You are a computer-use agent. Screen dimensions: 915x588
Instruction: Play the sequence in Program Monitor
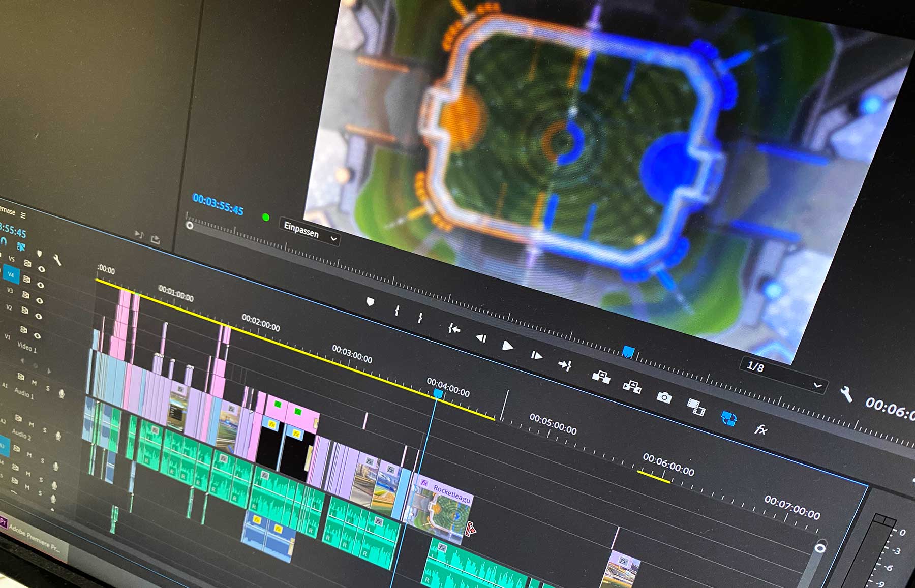click(507, 346)
